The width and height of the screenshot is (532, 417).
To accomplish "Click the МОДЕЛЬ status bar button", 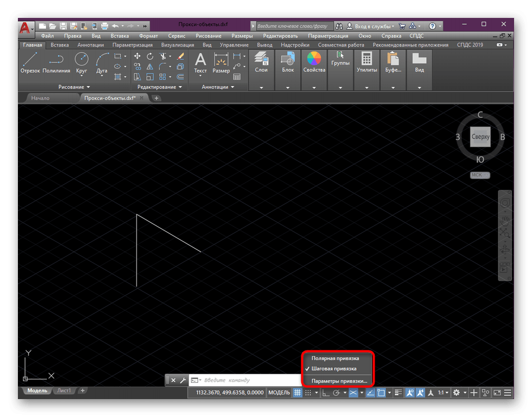I will pyautogui.click(x=279, y=392).
